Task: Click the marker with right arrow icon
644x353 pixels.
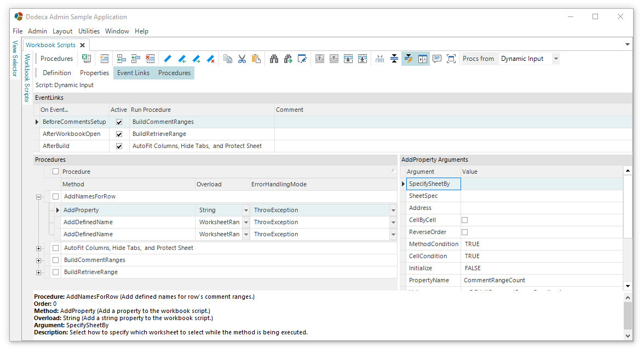Action: (196, 59)
